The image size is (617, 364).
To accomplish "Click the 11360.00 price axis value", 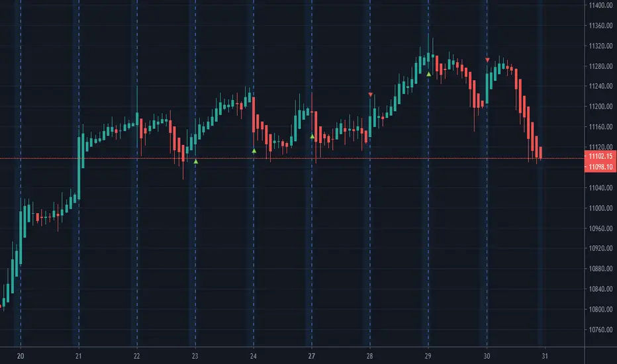I will (x=600, y=26).
